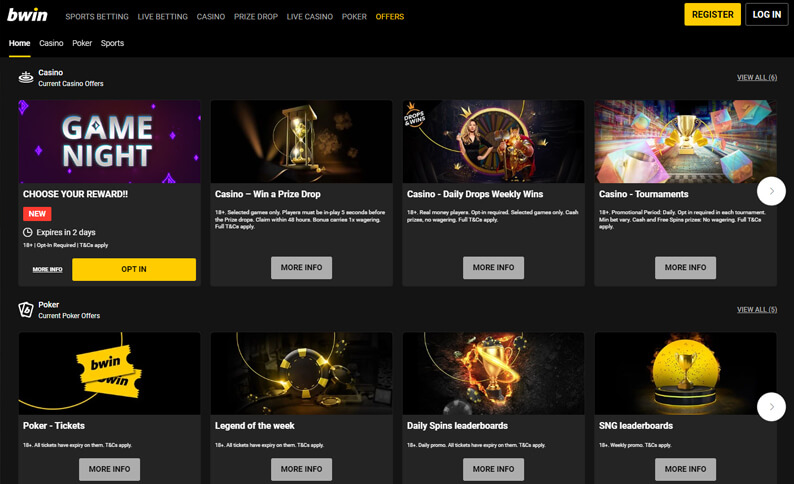794x484 pixels.
Task: Open the SNG leaderboards golden trophy image
Action: 685,374
